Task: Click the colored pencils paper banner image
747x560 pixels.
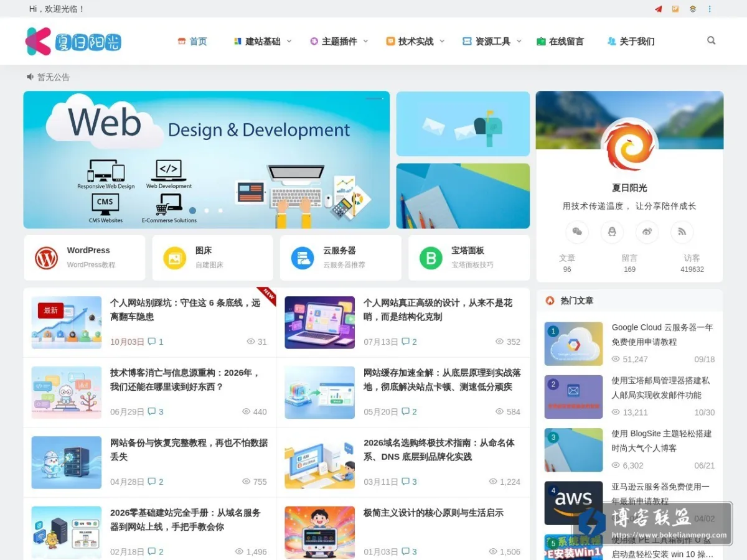Action: coord(463,196)
